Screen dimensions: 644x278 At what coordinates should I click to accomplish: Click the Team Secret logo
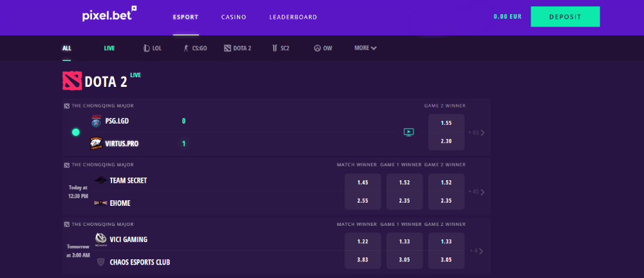pyautogui.click(x=100, y=180)
